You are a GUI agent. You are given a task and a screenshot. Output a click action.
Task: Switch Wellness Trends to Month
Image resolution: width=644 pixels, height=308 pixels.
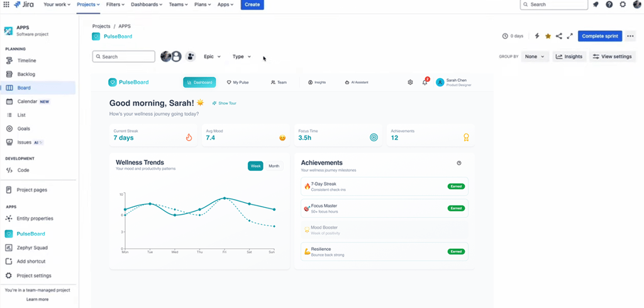274,166
